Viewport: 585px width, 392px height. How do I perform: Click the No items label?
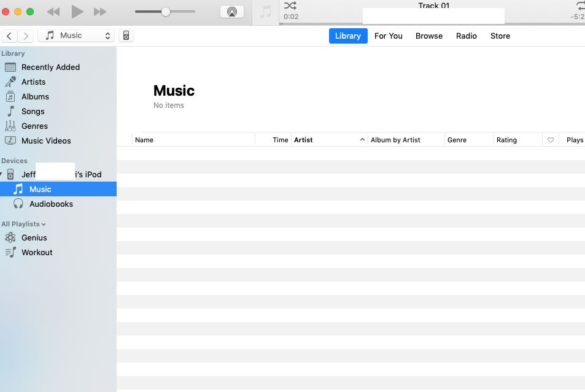[x=169, y=106]
